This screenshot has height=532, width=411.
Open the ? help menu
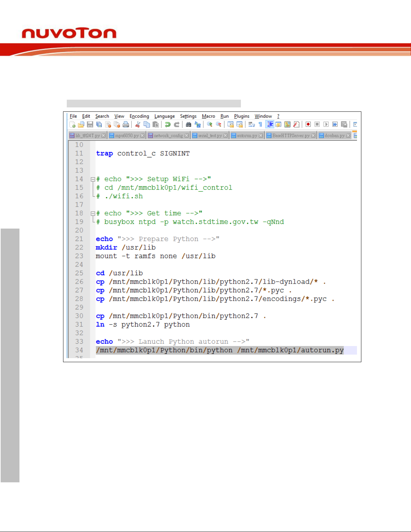click(x=278, y=116)
